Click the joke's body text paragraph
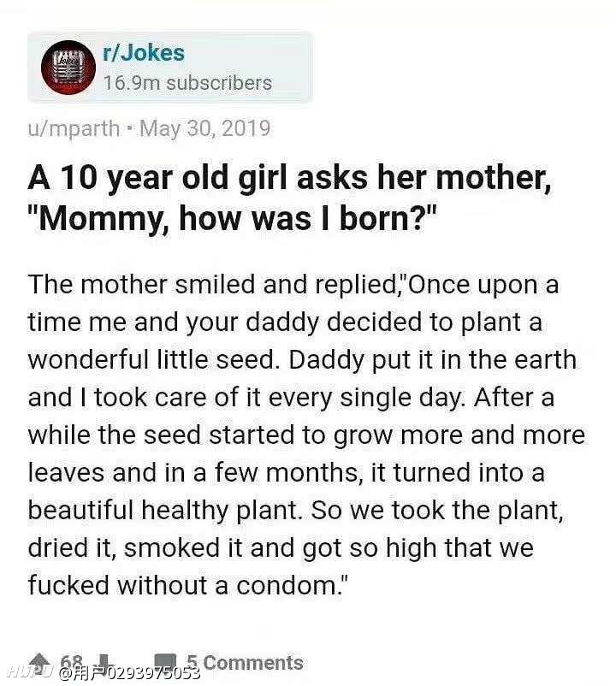The image size is (616, 686). click(306, 435)
